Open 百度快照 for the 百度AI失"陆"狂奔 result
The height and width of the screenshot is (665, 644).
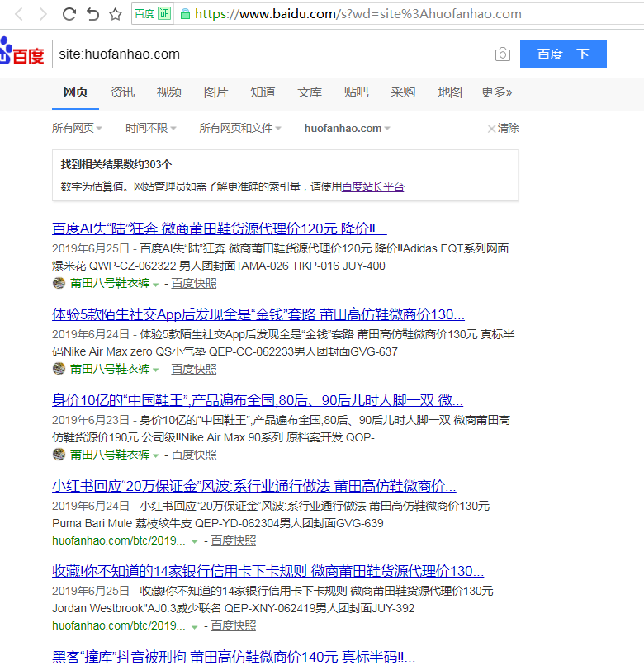click(194, 283)
